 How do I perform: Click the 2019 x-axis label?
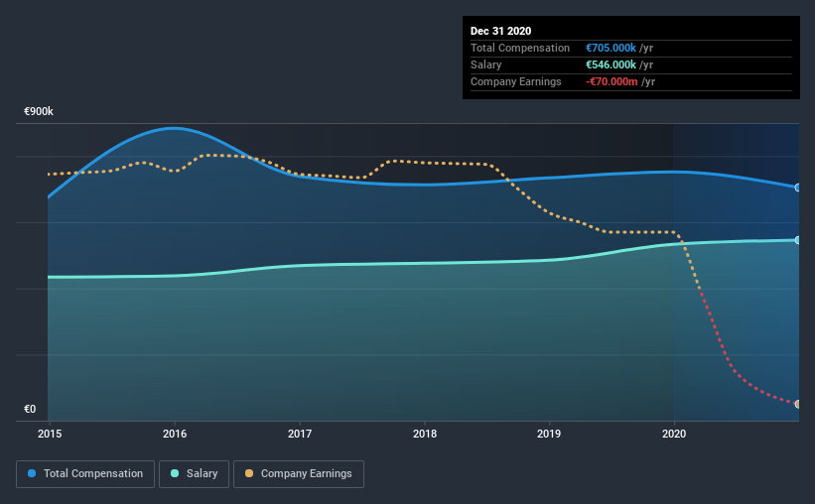(x=549, y=434)
